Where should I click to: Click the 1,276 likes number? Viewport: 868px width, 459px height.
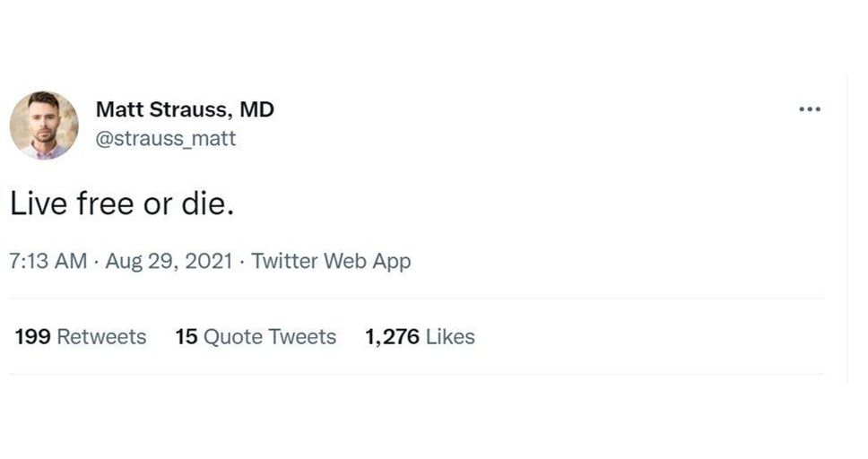(x=392, y=337)
